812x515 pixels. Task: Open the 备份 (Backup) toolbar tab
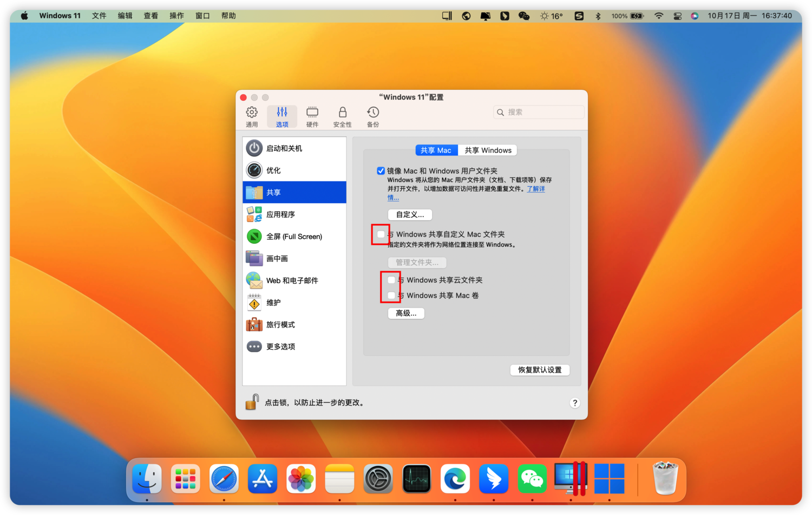point(373,117)
